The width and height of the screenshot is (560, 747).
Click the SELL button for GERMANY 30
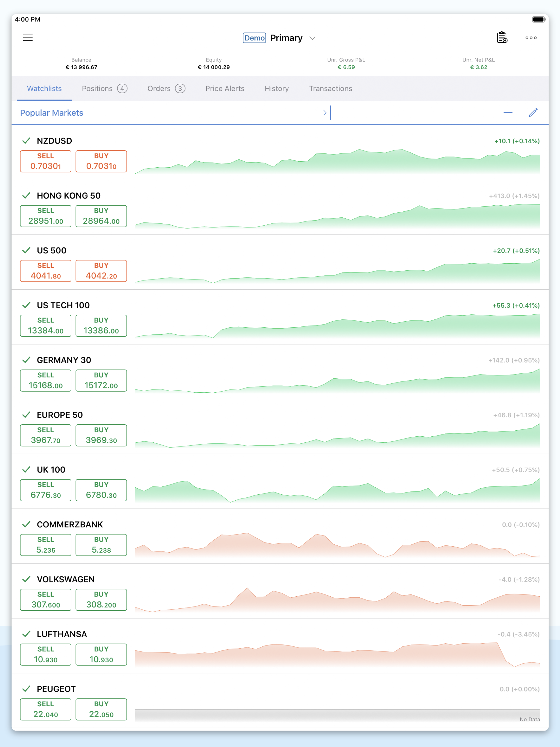[x=46, y=380]
